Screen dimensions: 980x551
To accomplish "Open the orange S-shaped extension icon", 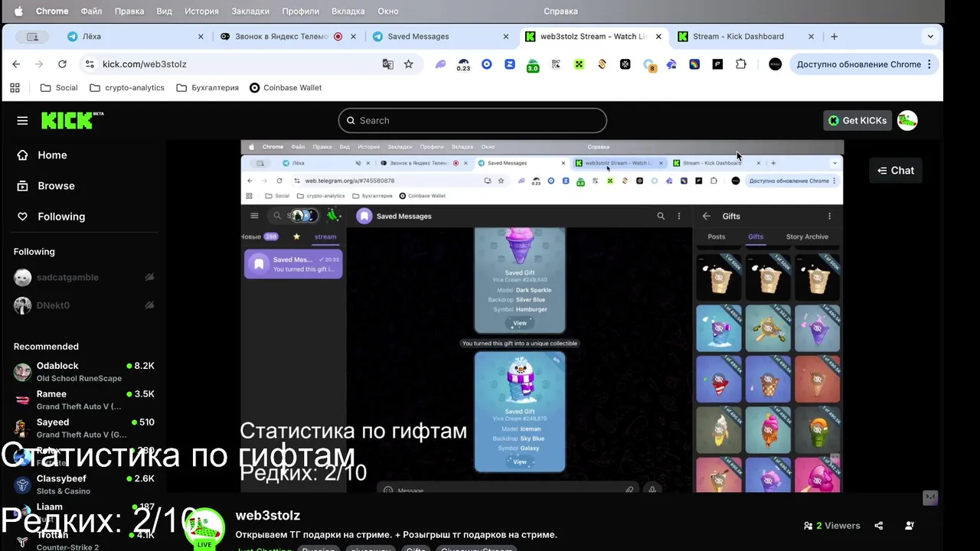I will coord(602,64).
